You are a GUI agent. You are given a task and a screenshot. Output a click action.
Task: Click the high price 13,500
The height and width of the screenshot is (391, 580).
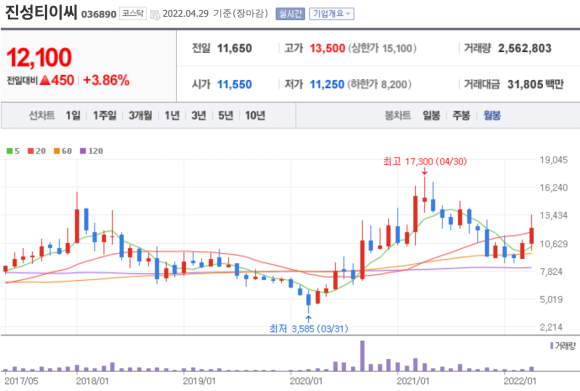[x=327, y=48]
